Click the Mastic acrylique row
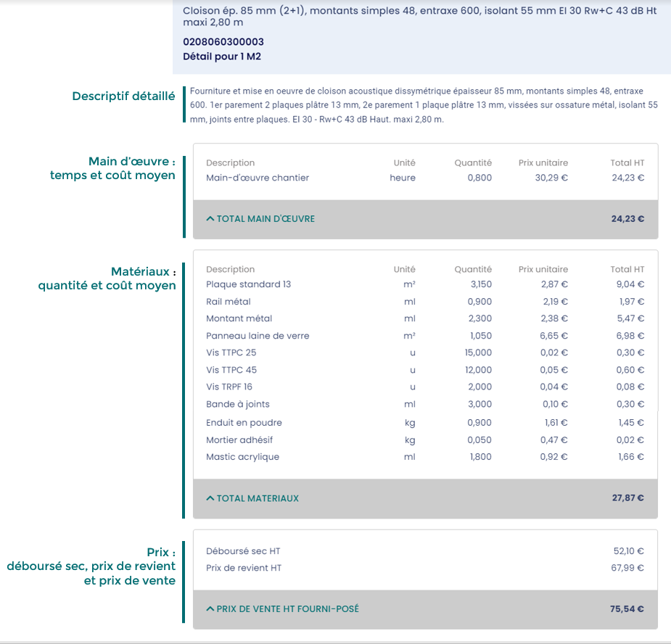Viewport: 671px width, 644px height. (242, 457)
